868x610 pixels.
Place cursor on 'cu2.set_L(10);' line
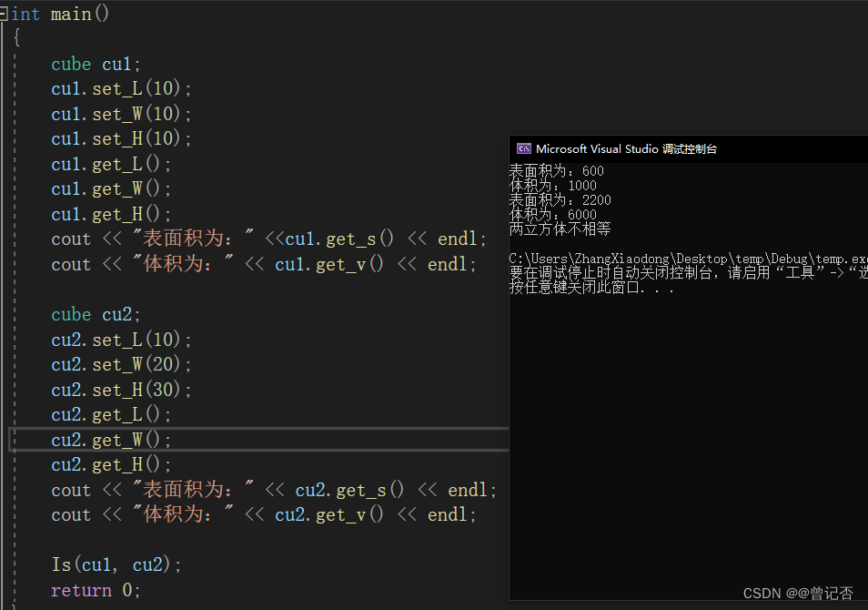click(121, 340)
